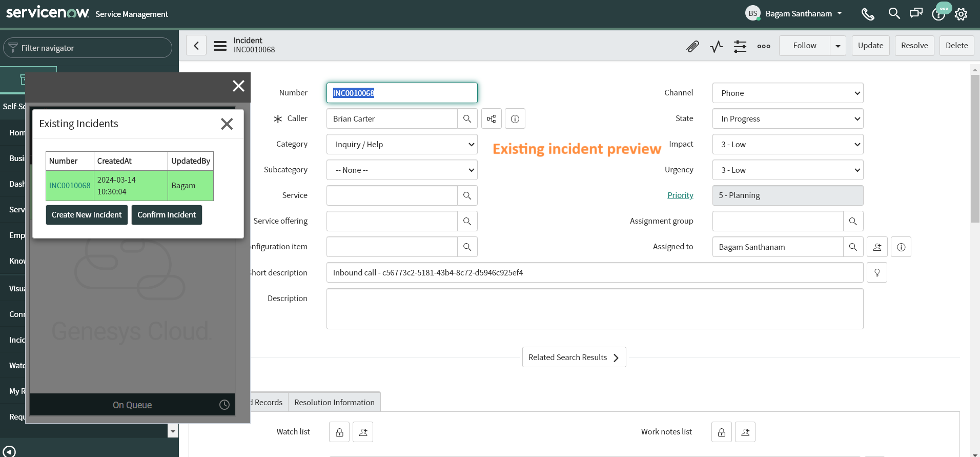
Task: Look up Assignment group search icon
Action: [x=853, y=221]
